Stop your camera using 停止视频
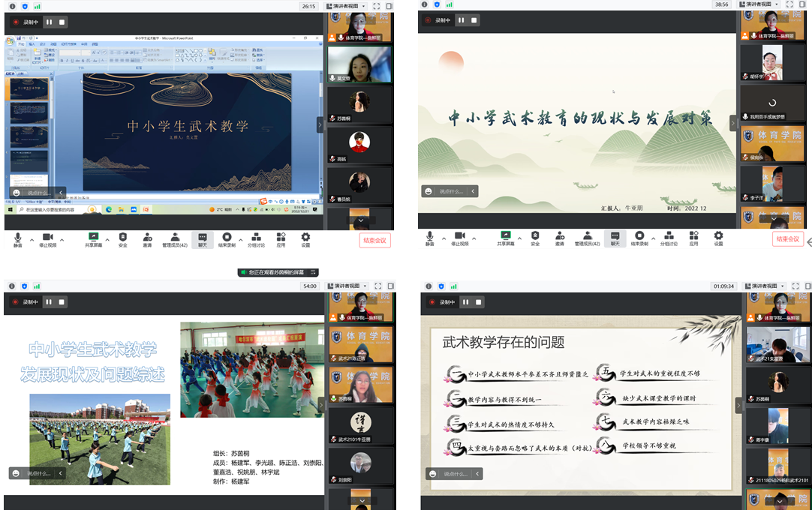Screen dimensions: 812x510 pyautogui.click(x=48, y=236)
